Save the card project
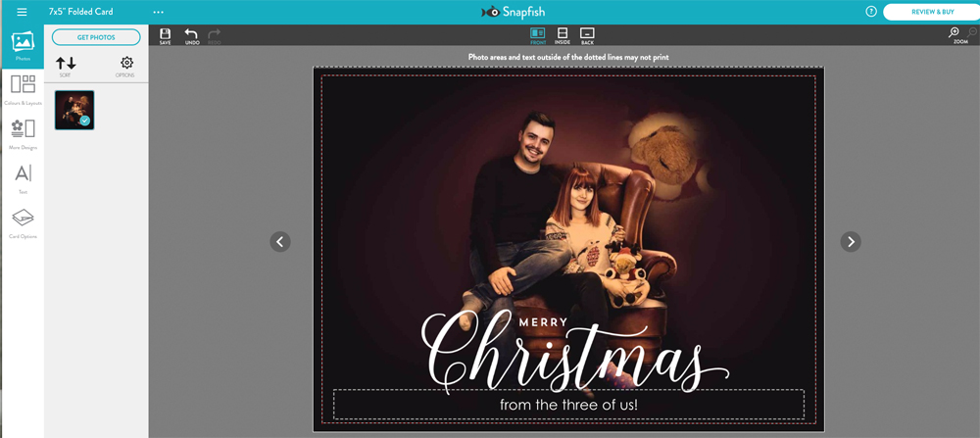980x438 pixels. (165, 35)
